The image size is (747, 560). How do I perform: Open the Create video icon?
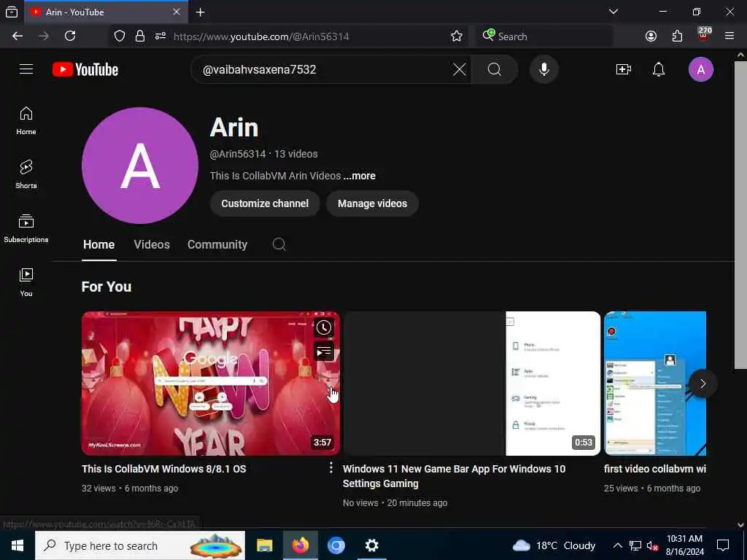pos(623,69)
